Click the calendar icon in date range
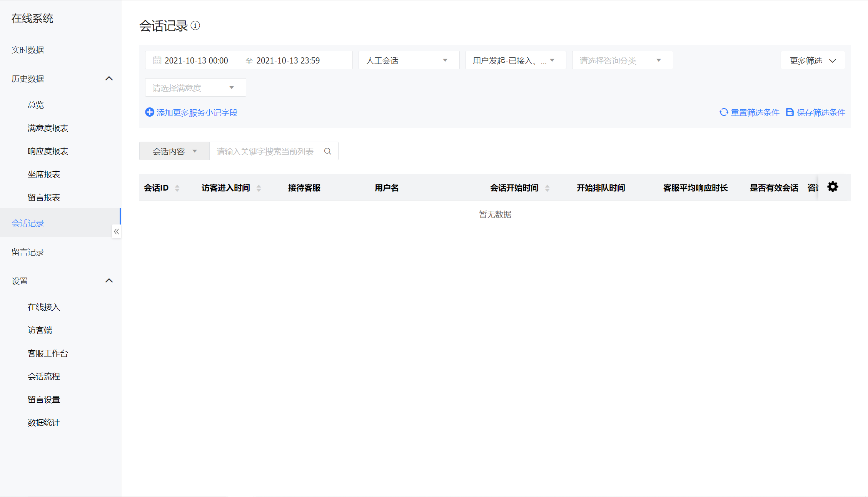868x497 pixels. [157, 60]
